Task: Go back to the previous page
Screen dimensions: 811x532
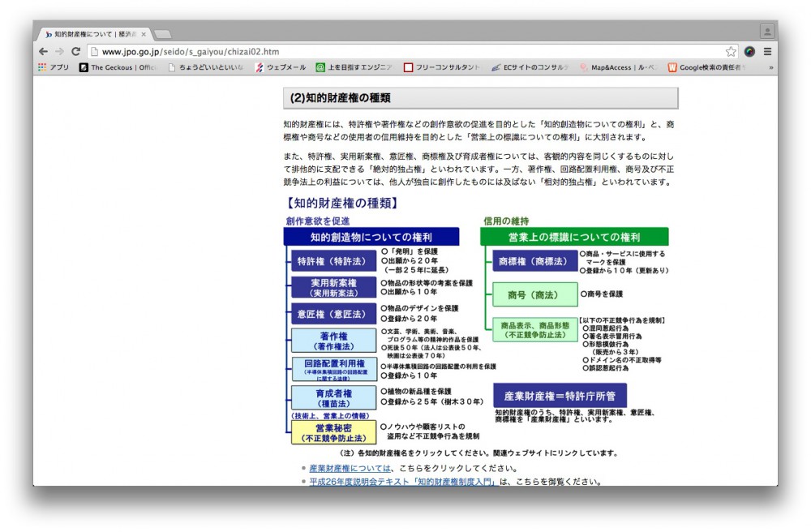Action: pyautogui.click(x=44, y=52)
